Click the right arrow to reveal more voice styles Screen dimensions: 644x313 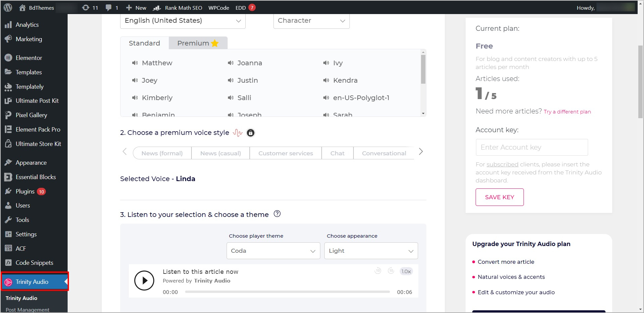coord(421,152)
